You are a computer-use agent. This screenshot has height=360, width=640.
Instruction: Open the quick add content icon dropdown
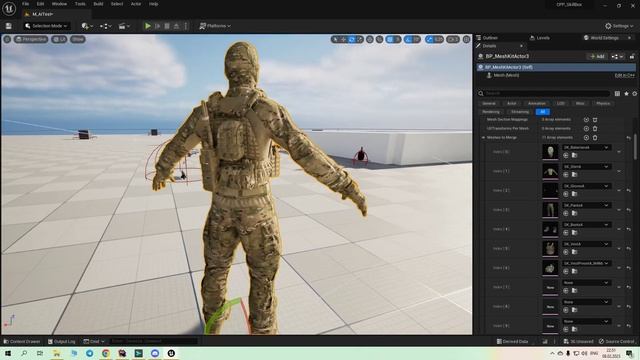[87, 26]
